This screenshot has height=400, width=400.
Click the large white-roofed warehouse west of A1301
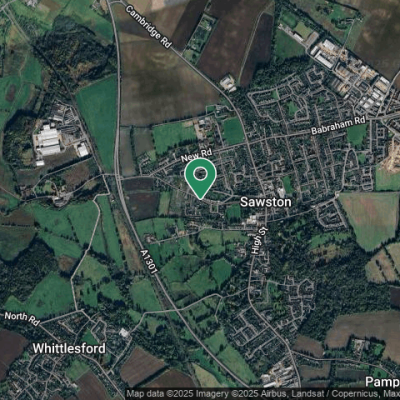[x=49, y=140]
